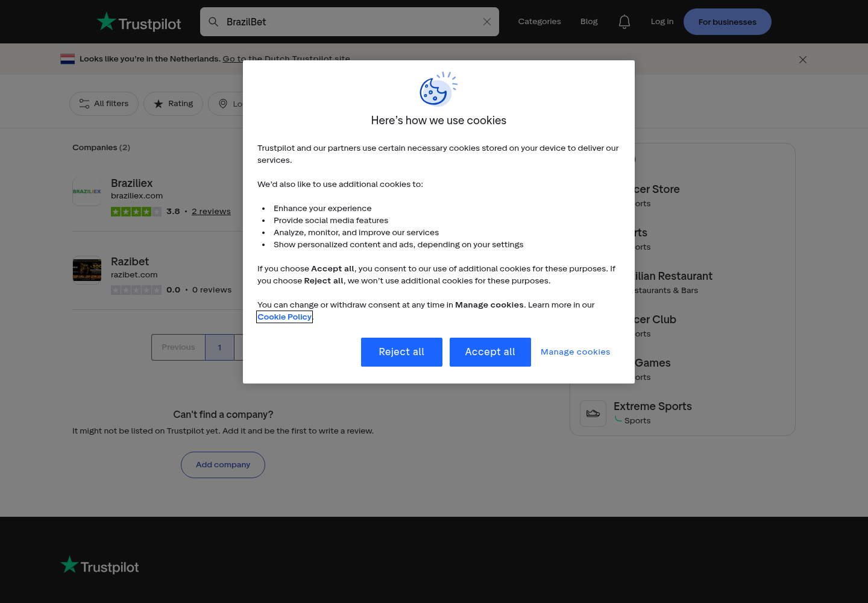Click Reject all cookies
The width and height of the screenshot is (868, 603).
click(x=401, y=352)
